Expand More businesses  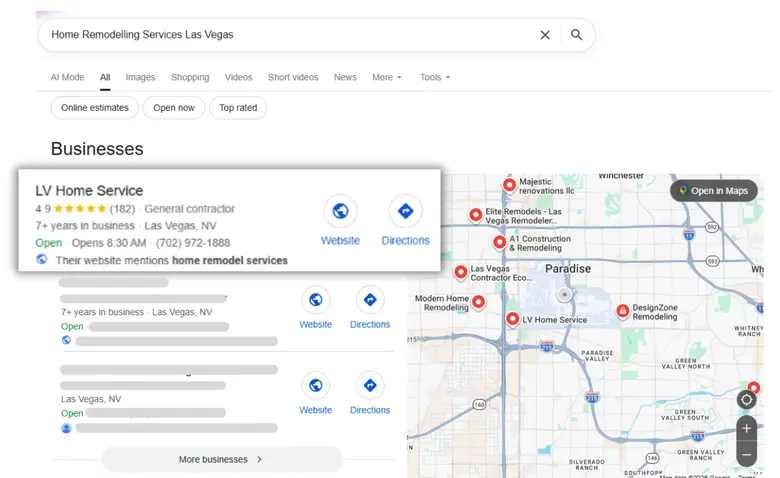pyautogui.click(x=222, y=460)
